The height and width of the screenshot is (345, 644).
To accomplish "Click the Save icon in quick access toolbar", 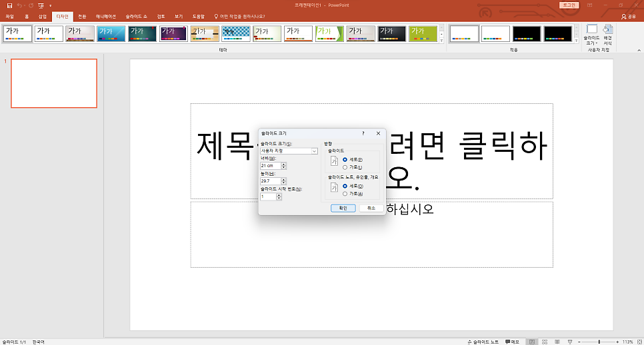I will [9, 5].
